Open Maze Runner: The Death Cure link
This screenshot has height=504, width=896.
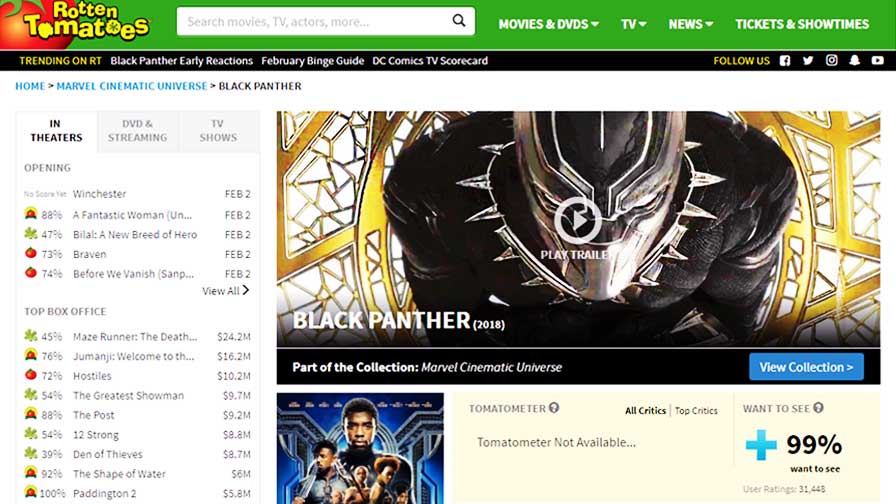(x=135, y=337)
